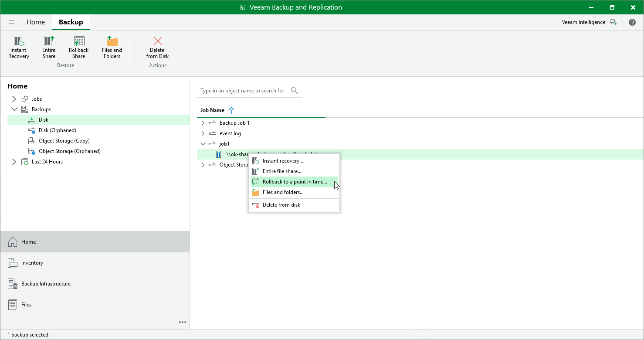
Task: Choose Instant recovery... from context menu
Action: 294,161
